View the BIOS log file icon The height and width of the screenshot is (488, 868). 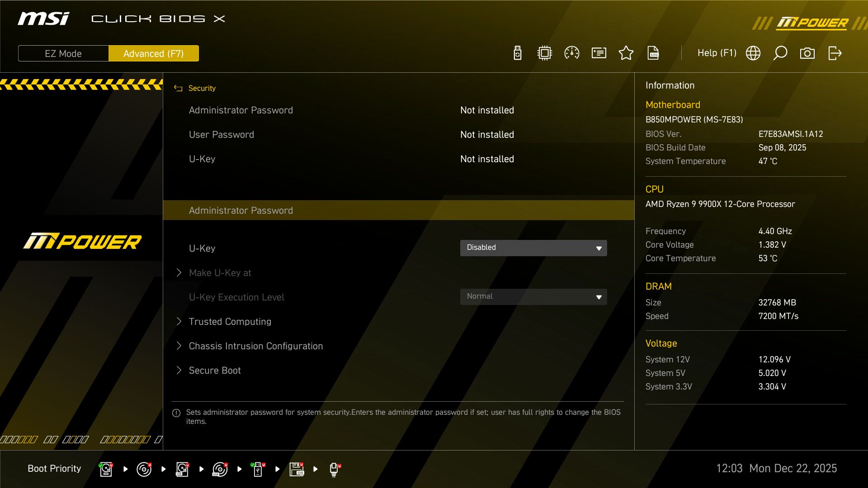pos(653,53)
